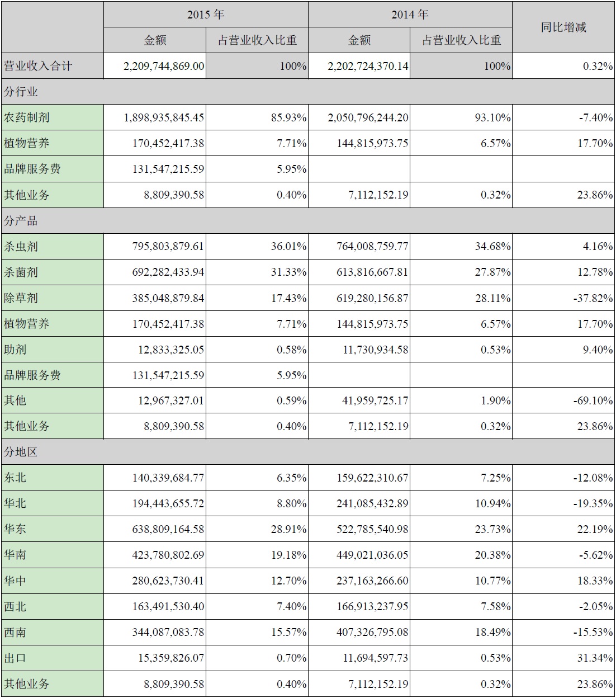Click the "2014 年" column header
Image resolution: width=616 pixels, height=698 pixels.
410,15
